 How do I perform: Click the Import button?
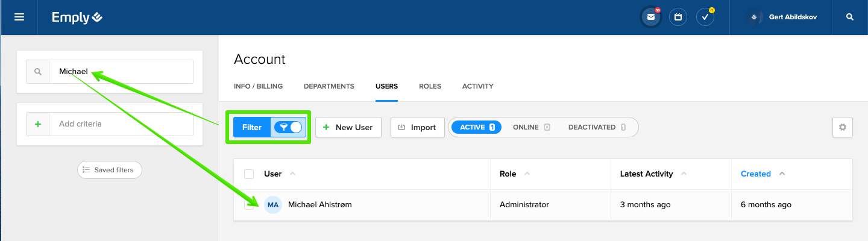coord(417,127)
